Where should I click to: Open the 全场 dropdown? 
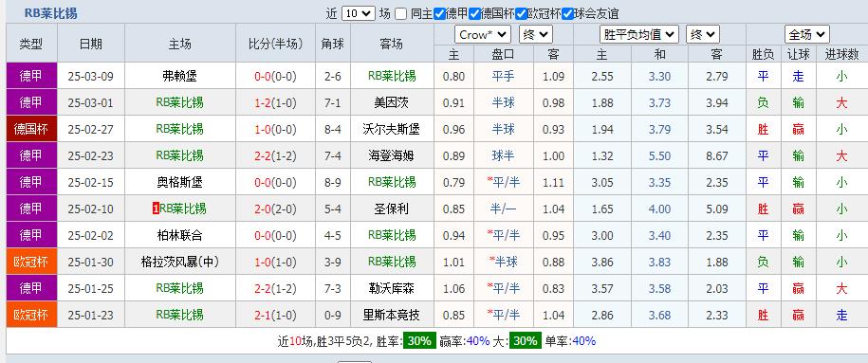806,34
